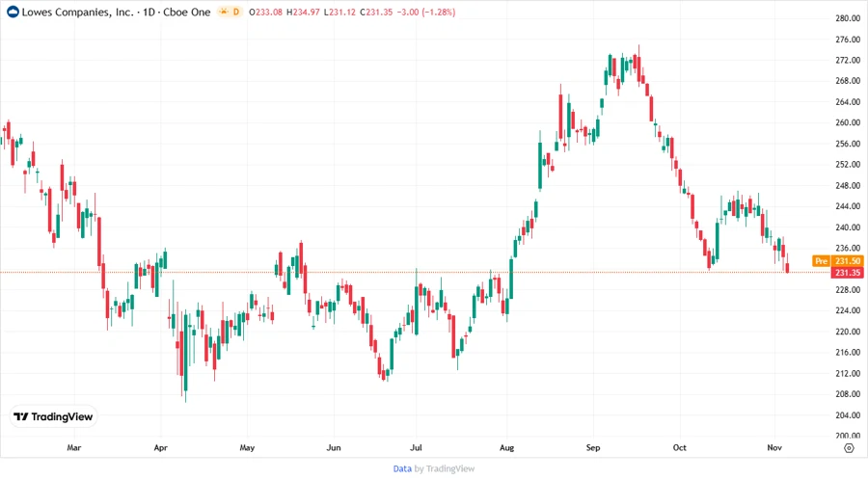This screenshot has width=868, height=480.
Task: Click the 204.00 price axis label
Action: click(848, 414)
